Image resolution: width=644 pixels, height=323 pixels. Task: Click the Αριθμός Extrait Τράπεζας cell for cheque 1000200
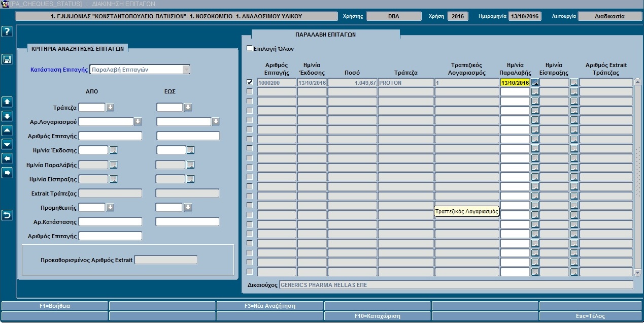(x=606, y=82)
